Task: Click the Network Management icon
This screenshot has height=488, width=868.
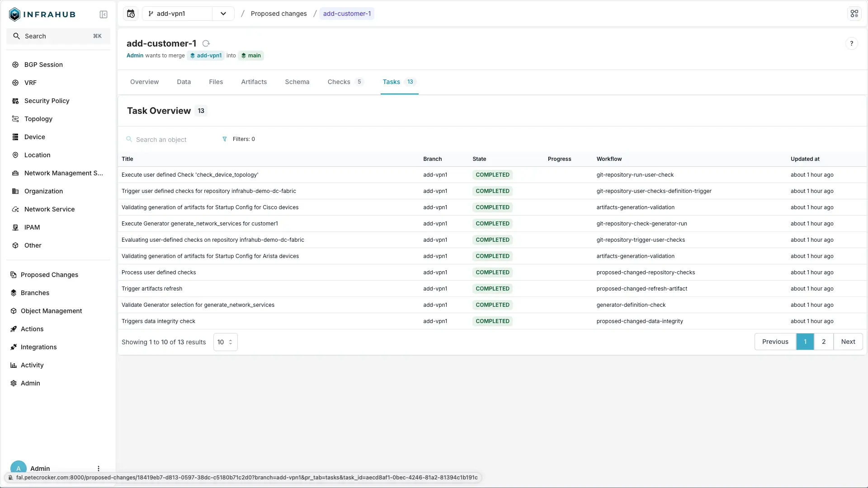Action: 15,173
